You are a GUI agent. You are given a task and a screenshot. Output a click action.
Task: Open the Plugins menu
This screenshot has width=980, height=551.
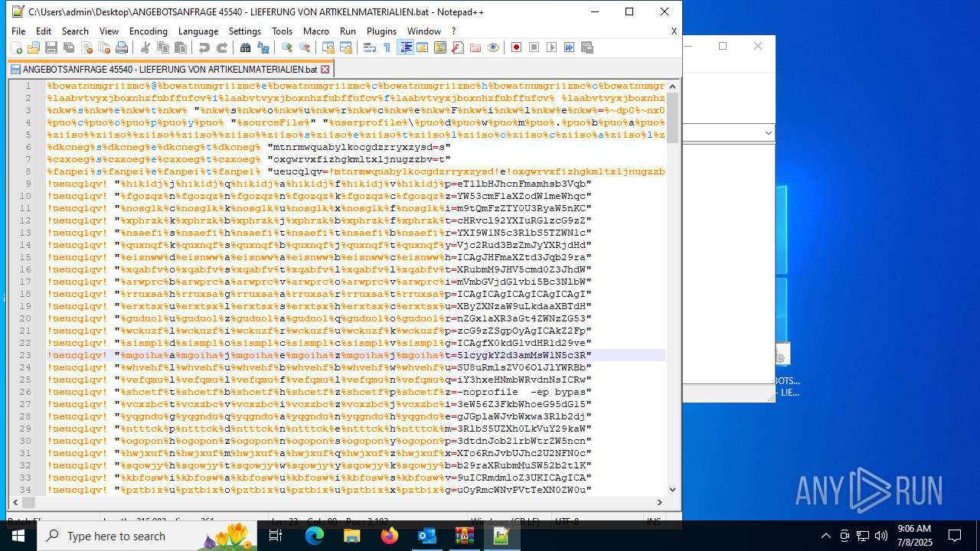point(382,31)
